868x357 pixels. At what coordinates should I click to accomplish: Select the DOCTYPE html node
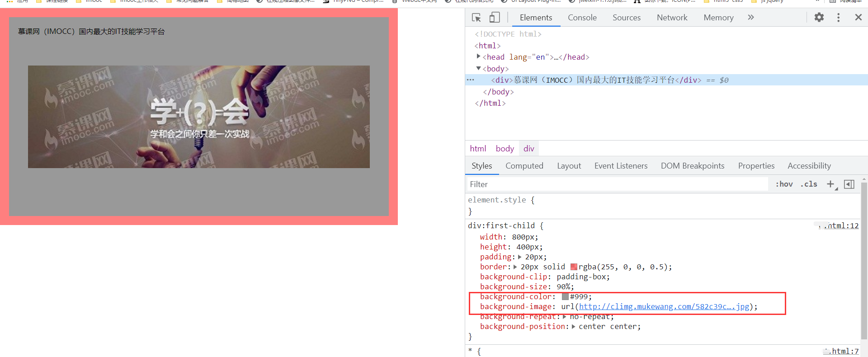pos(508,34)
